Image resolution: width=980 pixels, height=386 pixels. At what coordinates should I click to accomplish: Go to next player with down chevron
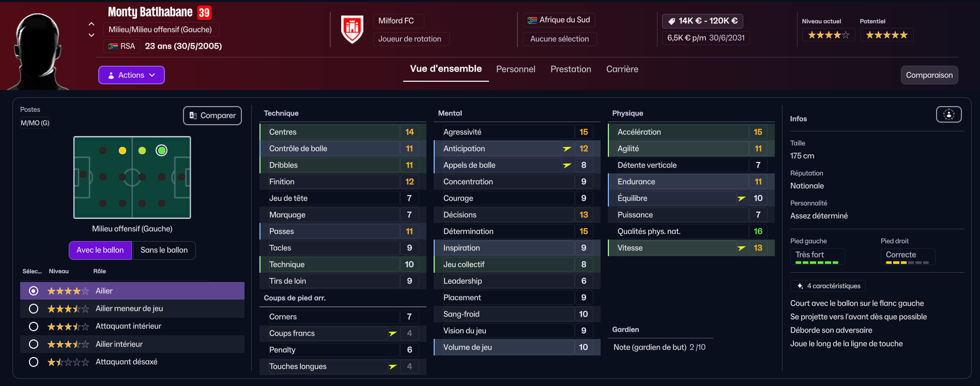click(91, 35)
